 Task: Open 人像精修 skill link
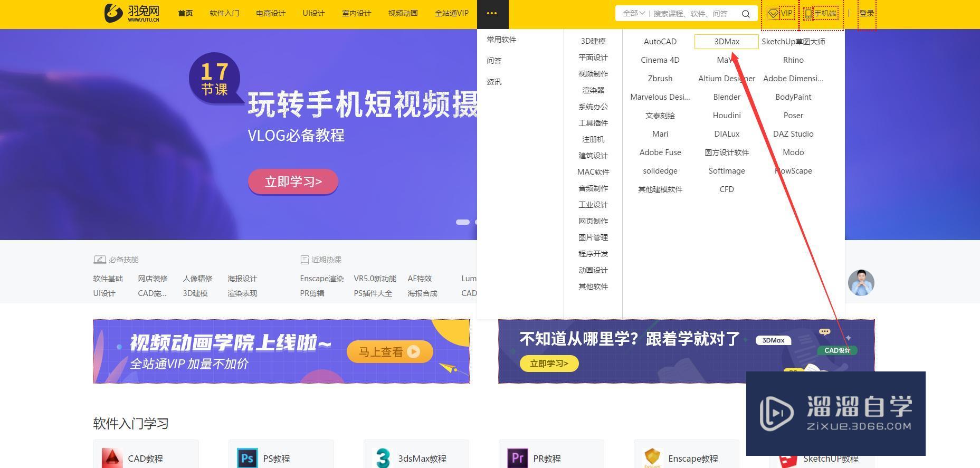(x=197, y=279)
